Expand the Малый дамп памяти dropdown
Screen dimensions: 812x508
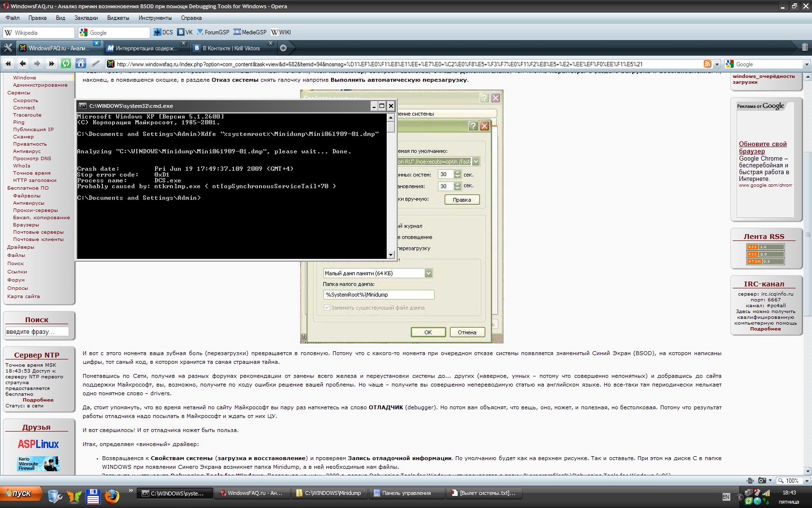[x=428, y=273]
